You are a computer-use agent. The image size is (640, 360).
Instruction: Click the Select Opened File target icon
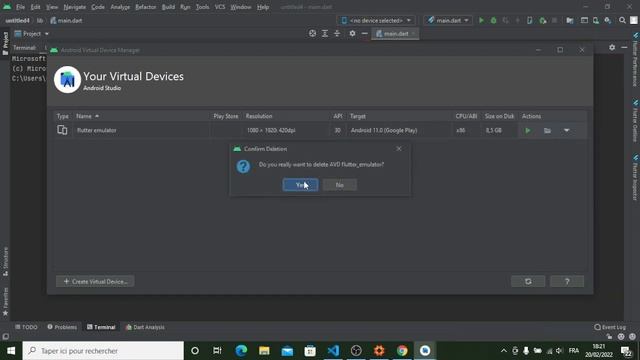312,33
